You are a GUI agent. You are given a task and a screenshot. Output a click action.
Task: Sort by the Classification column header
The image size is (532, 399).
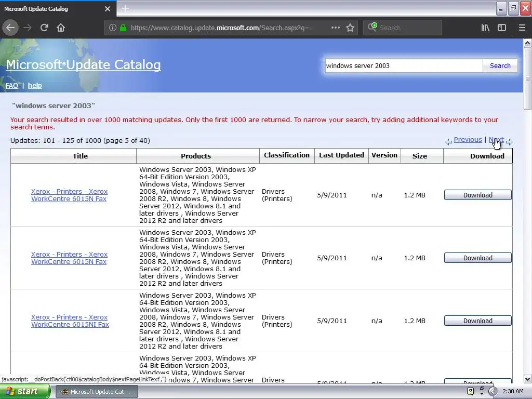tap(287, 155)
